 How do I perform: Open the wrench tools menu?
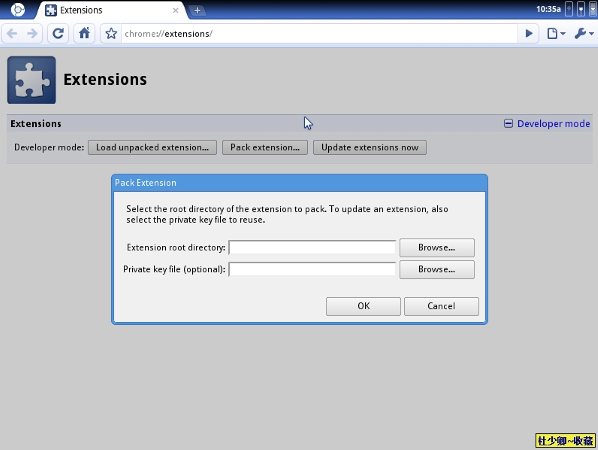pyautogui.click(x=584, y=34)
